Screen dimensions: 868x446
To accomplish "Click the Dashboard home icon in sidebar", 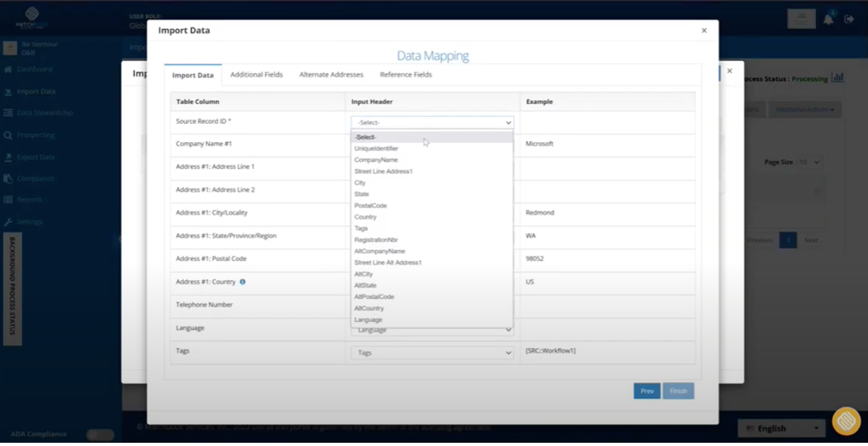I will point(8,69).
